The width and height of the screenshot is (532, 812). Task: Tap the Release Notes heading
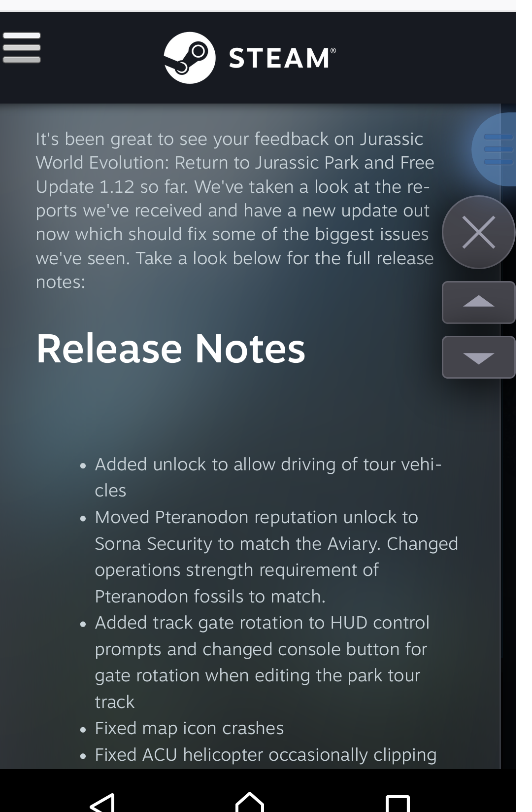(170, 349)
